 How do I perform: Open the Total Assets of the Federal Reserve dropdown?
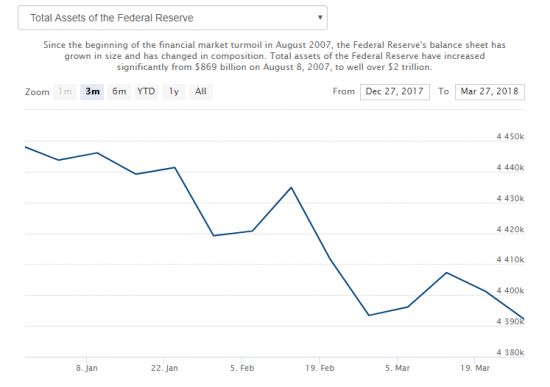pos(173,18)
